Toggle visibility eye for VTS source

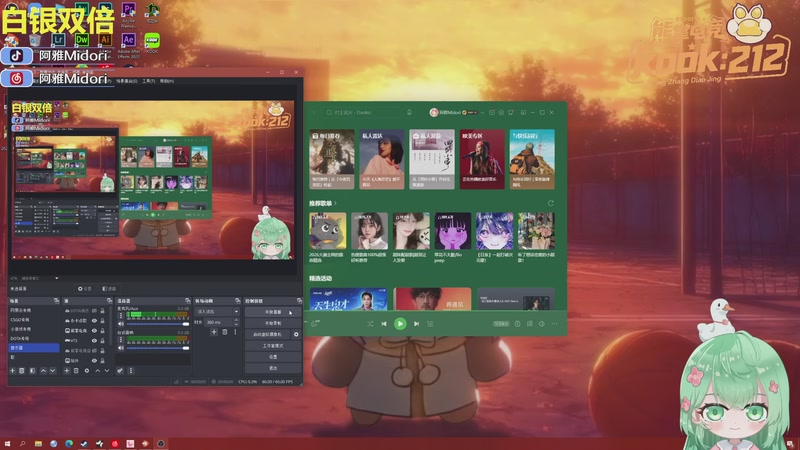point(94,341)
